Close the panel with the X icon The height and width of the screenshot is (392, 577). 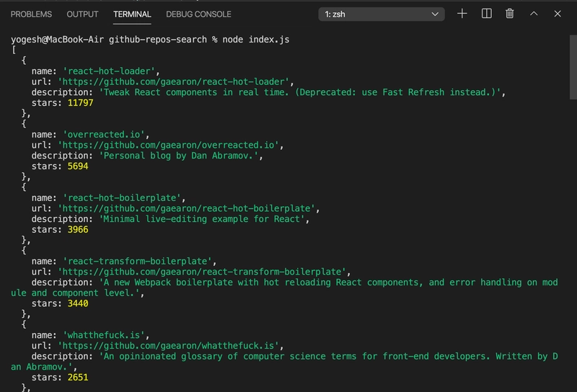pos(558,14)
